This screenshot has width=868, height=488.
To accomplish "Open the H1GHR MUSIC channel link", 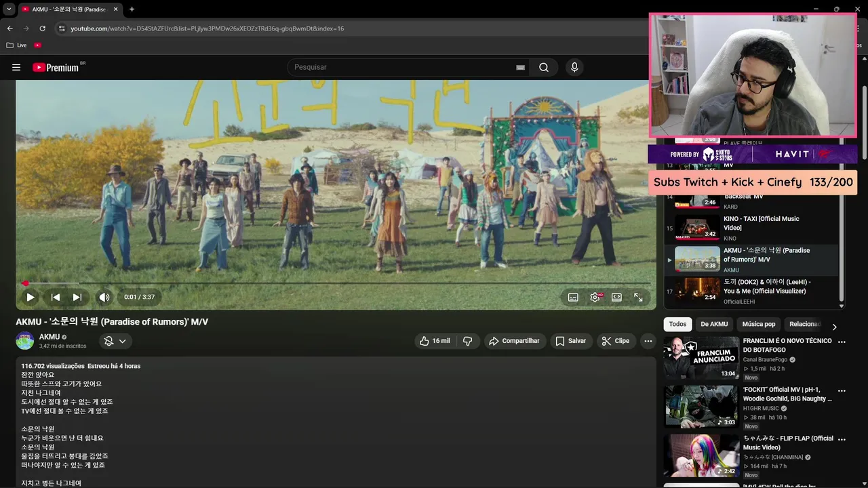I will coord(761,409).
